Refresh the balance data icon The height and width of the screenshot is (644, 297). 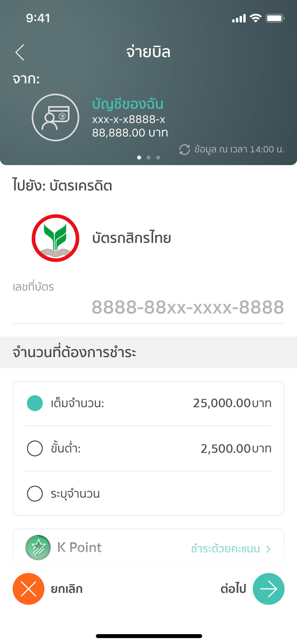[x=185, y=149]
